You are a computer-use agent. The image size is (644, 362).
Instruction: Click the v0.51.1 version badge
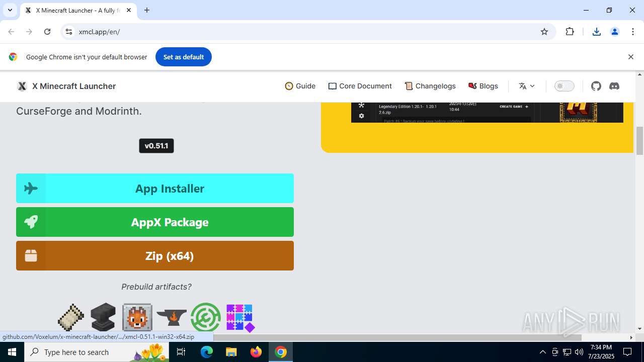pos(156,146)
